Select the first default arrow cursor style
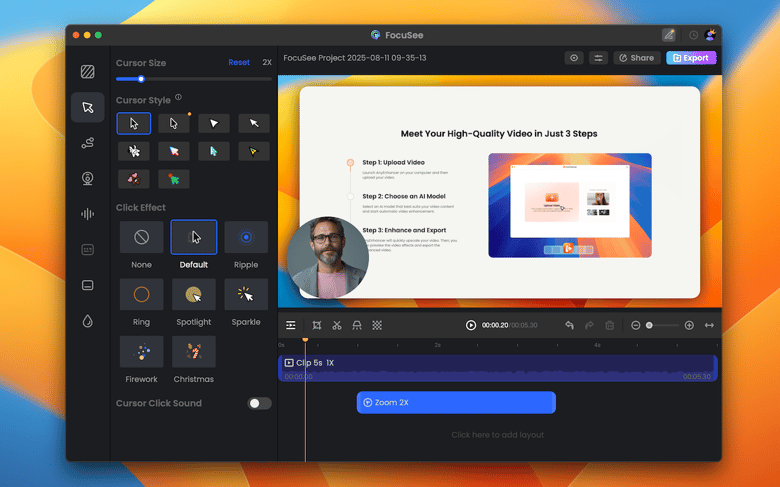780x487 pixels. pos(134,123)
